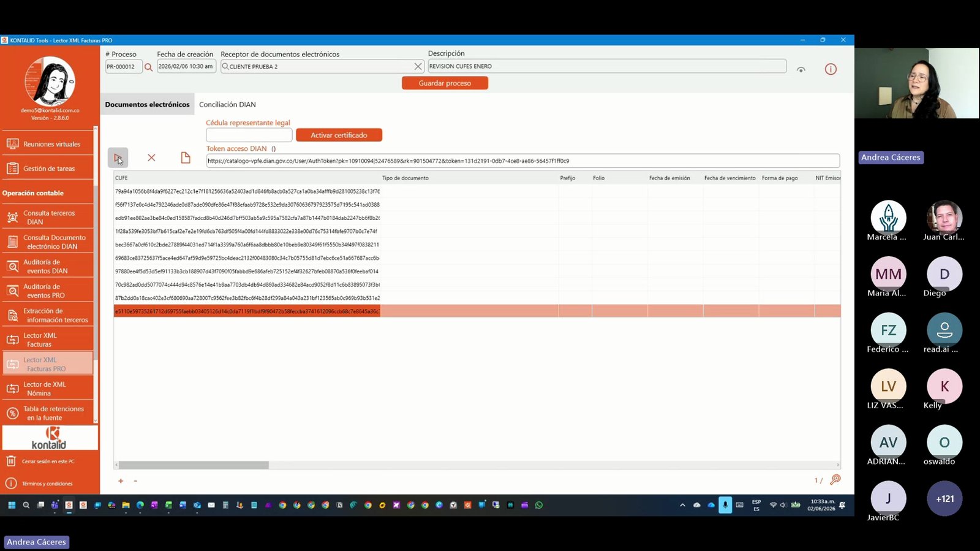Select the highlighted last CUFE row
Viewport: 980px width, 551px height.
point(477,311)
